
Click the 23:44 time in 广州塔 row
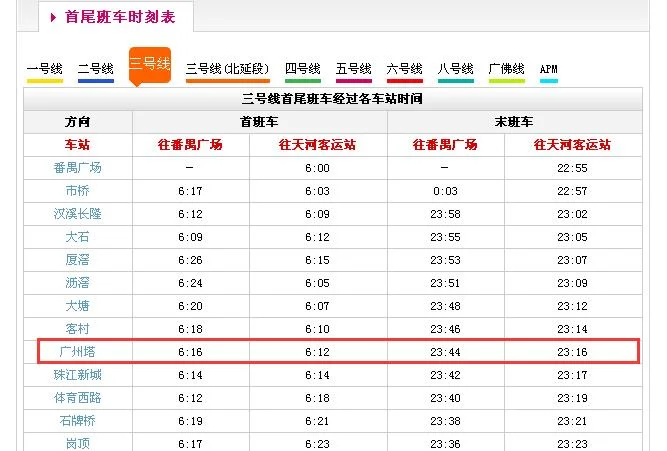click(x=445, y=352)
